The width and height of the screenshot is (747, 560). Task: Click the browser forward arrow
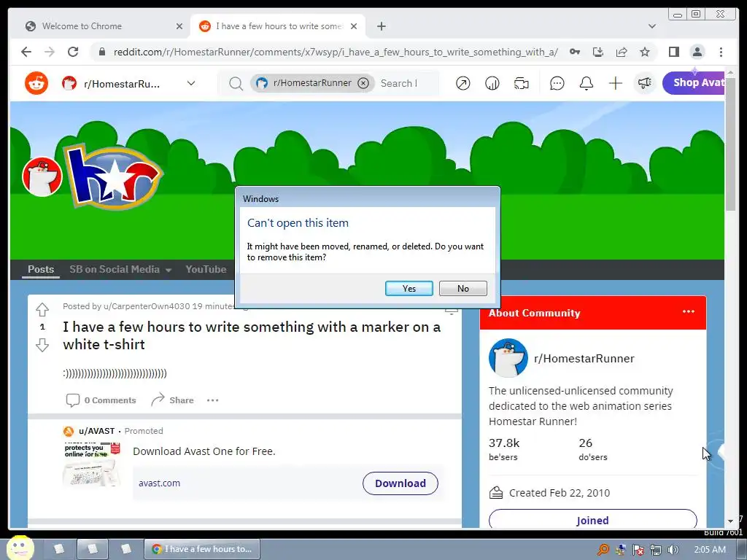(50, 52)
